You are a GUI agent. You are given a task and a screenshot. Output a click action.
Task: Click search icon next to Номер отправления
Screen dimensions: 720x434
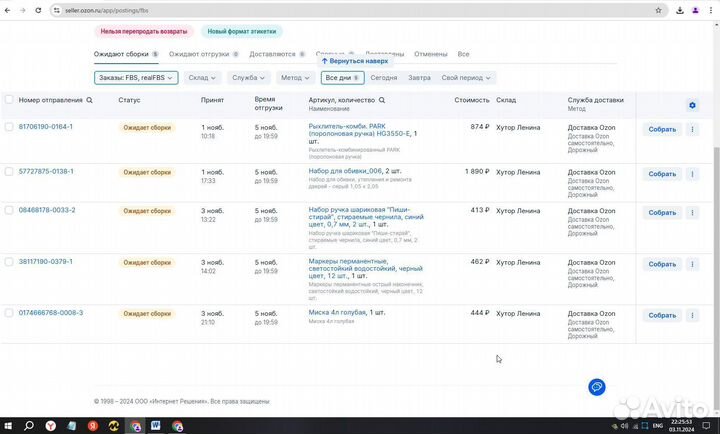90,101
